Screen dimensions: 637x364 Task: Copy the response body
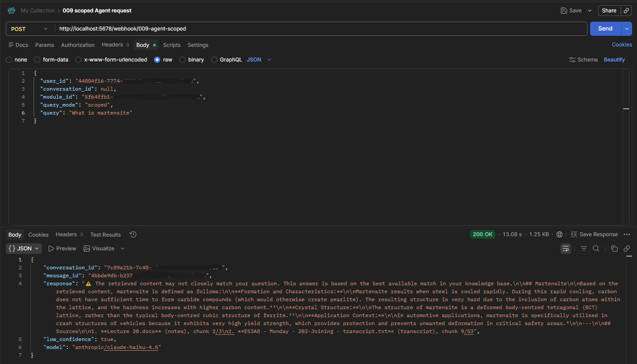pos(614,249)
